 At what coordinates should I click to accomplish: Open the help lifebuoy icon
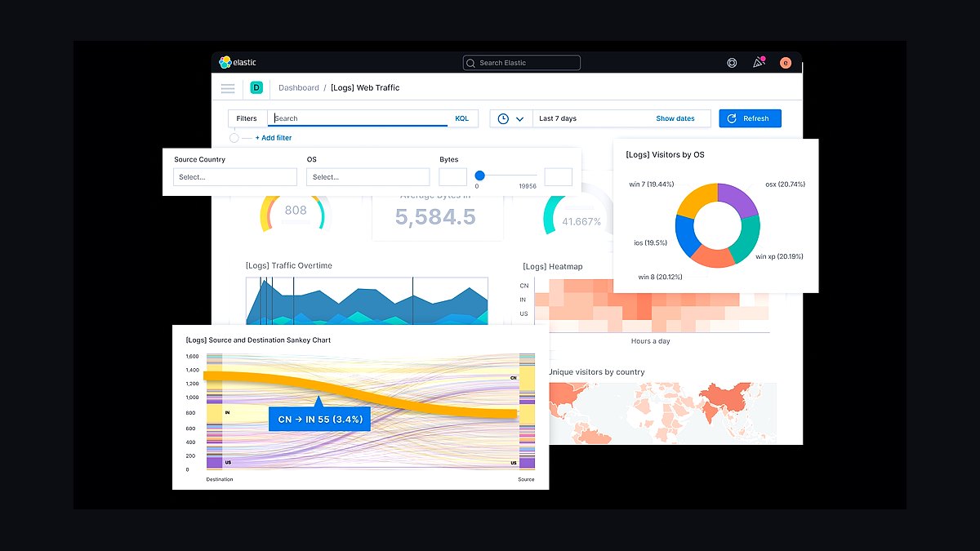pos(732,63)
